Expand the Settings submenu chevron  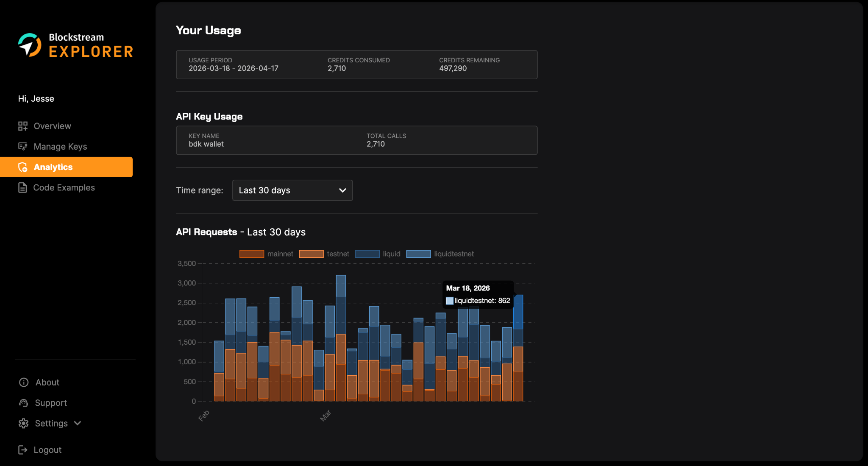[78, 423]
